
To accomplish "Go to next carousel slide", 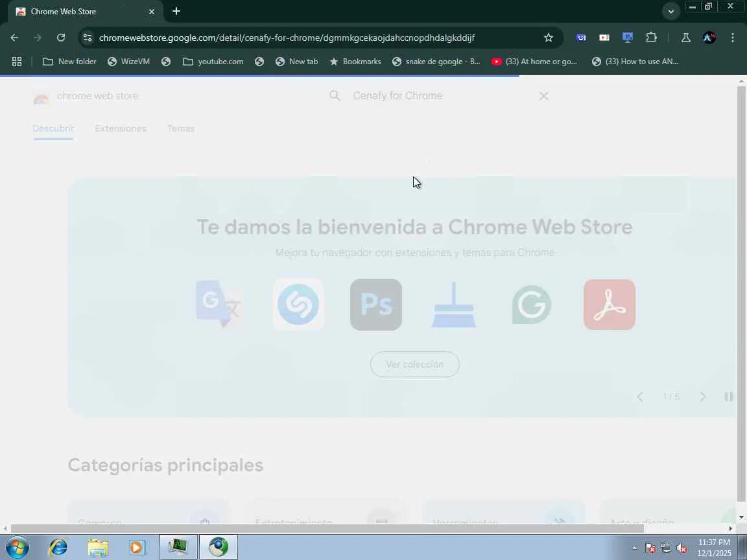I will pyautogui.click(x=703, y=397).
